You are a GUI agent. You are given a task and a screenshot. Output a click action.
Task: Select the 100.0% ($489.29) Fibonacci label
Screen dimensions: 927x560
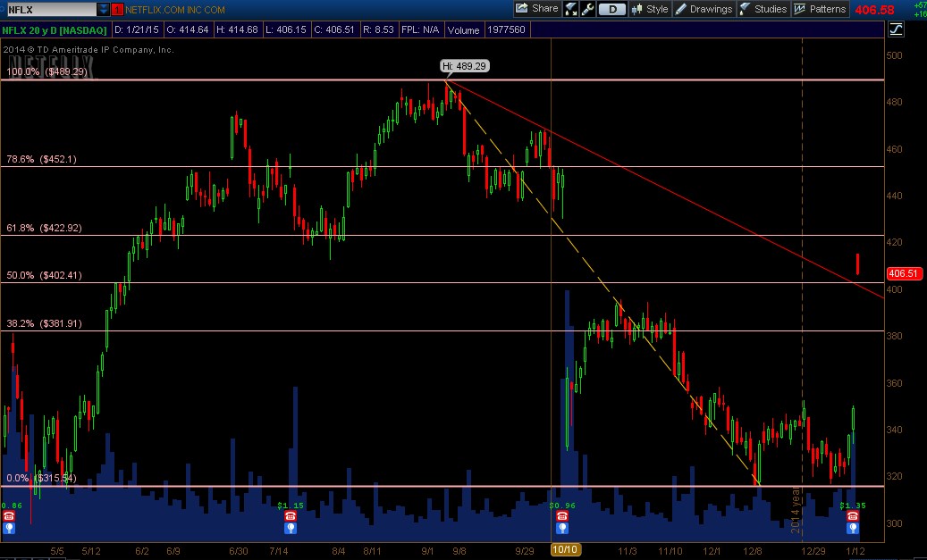click(46, 72)
